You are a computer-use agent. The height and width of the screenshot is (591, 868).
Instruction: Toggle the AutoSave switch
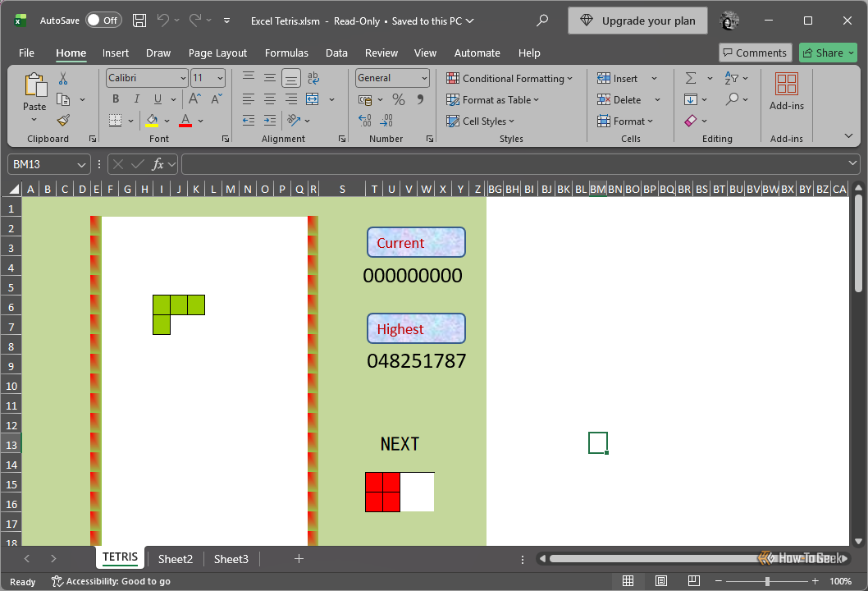(x=103, y=21)
